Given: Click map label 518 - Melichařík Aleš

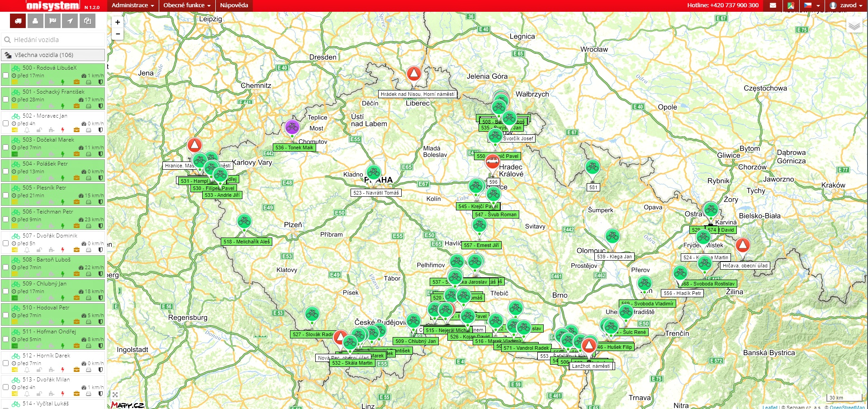Looking at the screenshot, I should 247,242.
